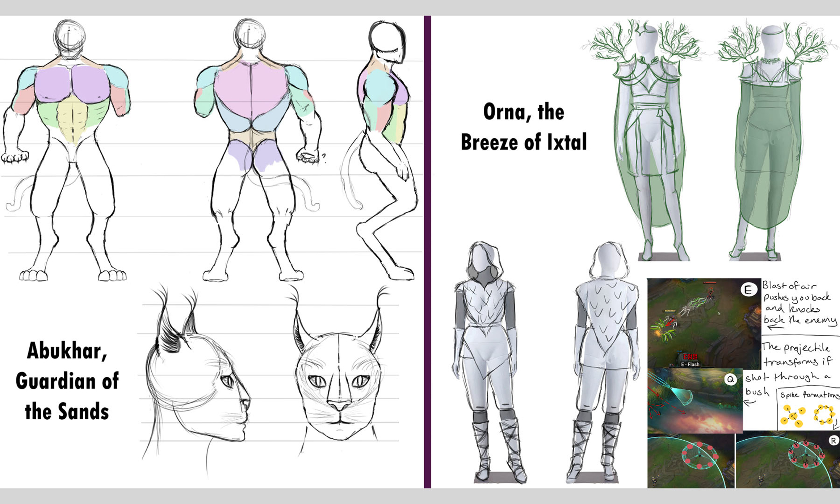
Task: Click the title "Abukhar, Guardian of the Sands"
Action: pyautogui.click(x=67, y=381)
